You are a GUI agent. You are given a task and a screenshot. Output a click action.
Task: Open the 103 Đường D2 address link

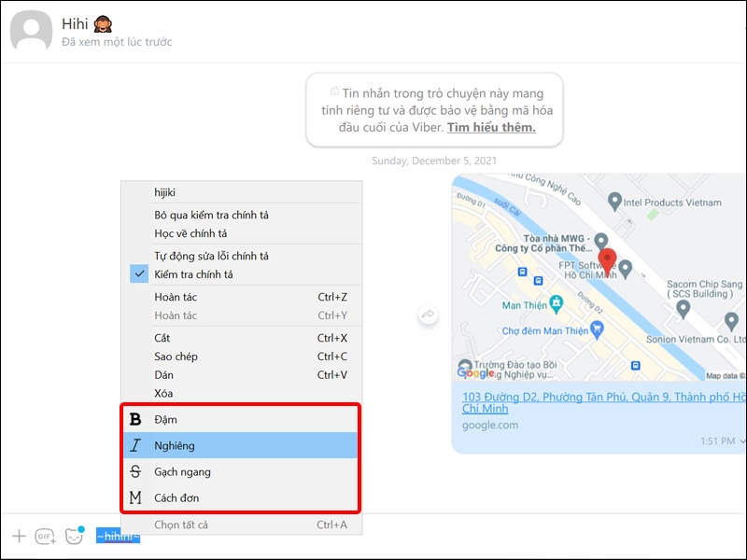pos(603,402)
